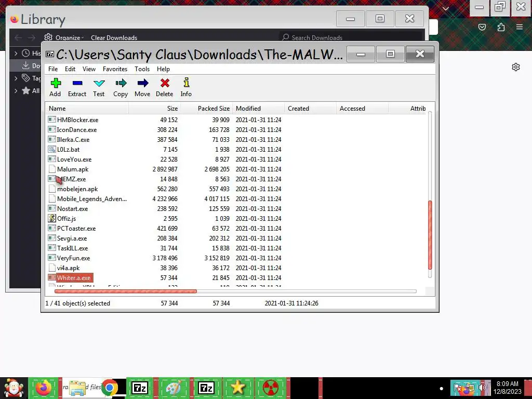Image resolution: width=532 pixels, height=399 pixels.
Task: Select Downloads item in Library sidebar
Action: pos(31,65)
